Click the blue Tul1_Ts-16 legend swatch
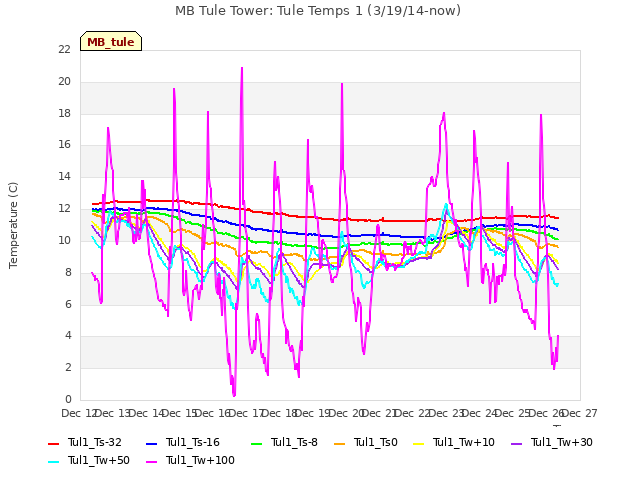This screenshot has height=480, width=640. point(151,443)
